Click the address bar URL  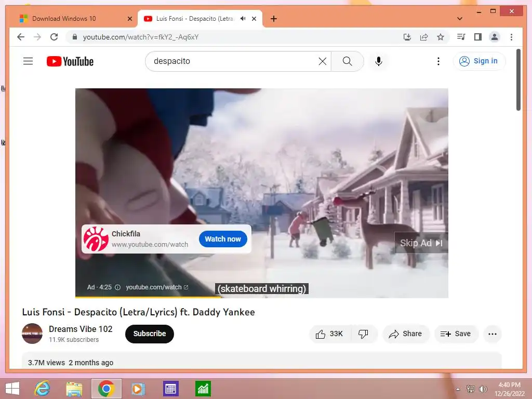pyautogui.click(x=140, y=37)
